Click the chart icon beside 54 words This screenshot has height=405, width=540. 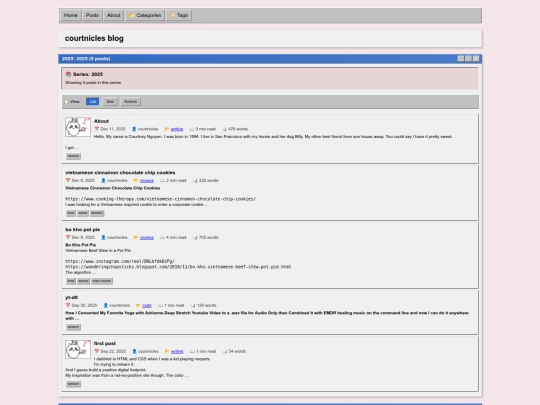point(225,351)
